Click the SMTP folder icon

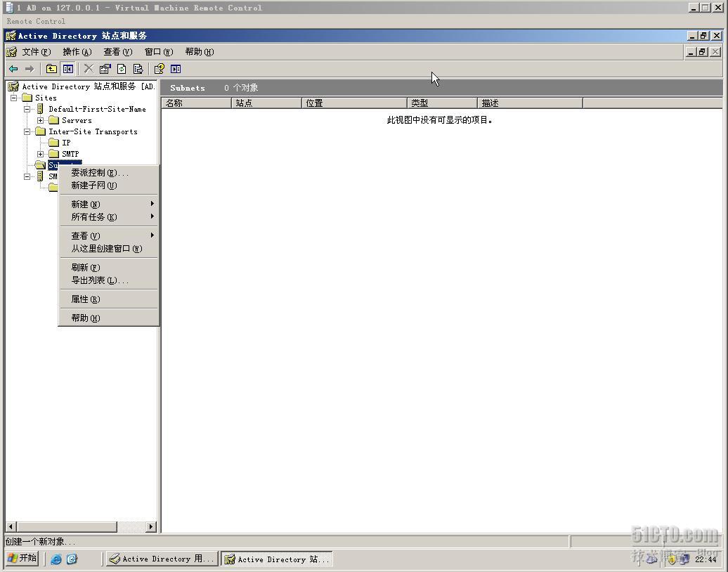pyautogui.click(x=54, y=154)
